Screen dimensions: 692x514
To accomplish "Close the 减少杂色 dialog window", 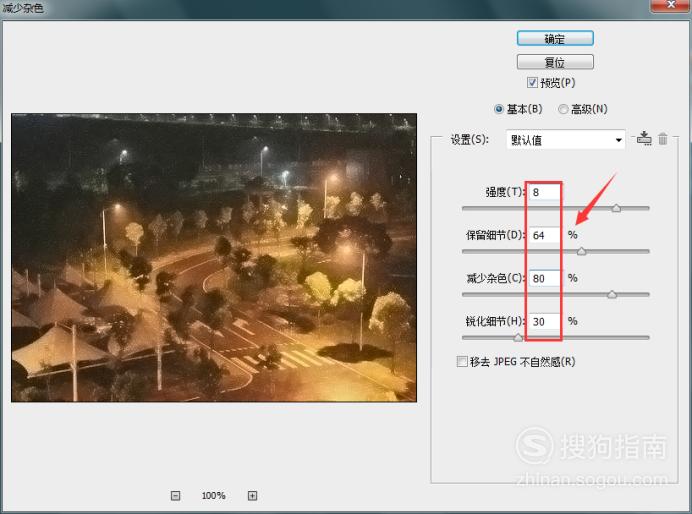I will pos(671,5).
